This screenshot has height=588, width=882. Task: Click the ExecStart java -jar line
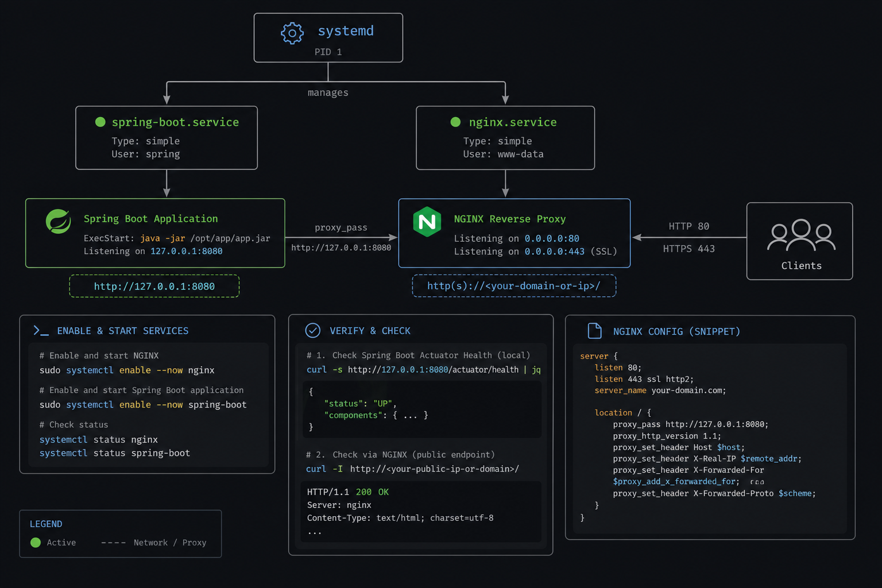click(177, 238)
